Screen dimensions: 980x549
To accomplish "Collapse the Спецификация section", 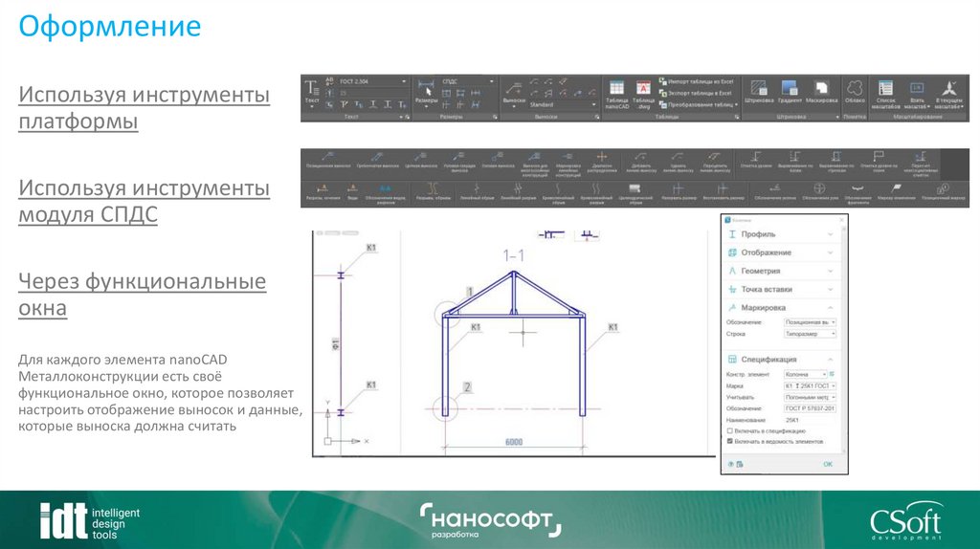I will coord(781,360).
